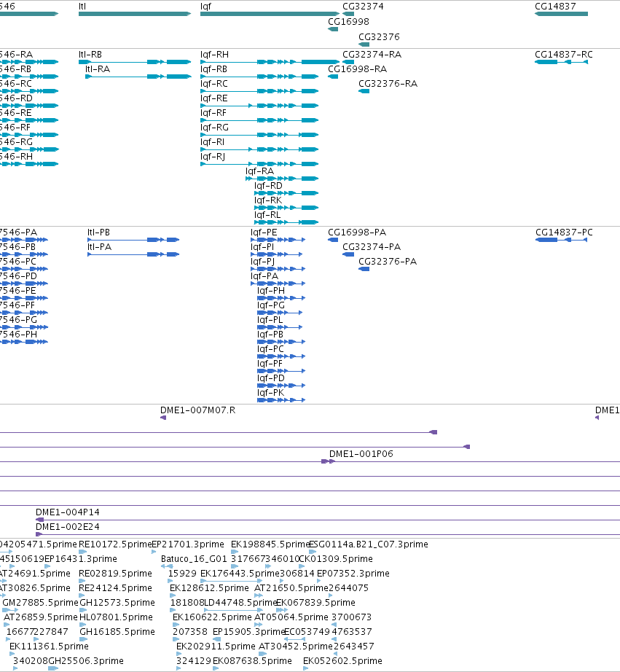Click the EP21701.3prime EST label

(188, 544)
